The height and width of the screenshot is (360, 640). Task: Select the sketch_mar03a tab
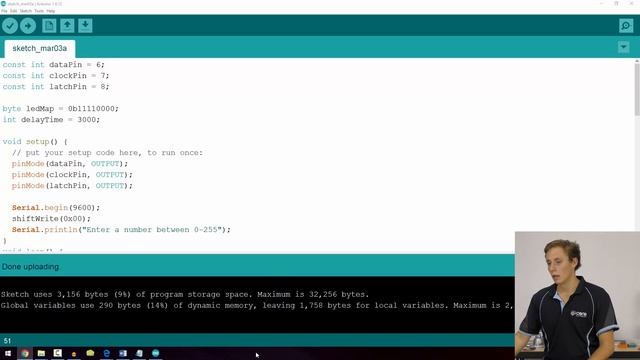[x=40, y=48]
